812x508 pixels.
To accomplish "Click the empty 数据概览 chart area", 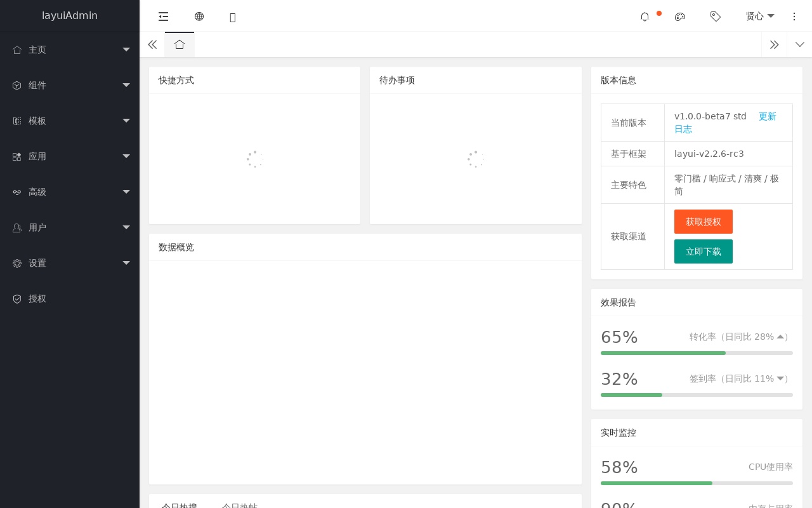I will [x=365, y=372].
